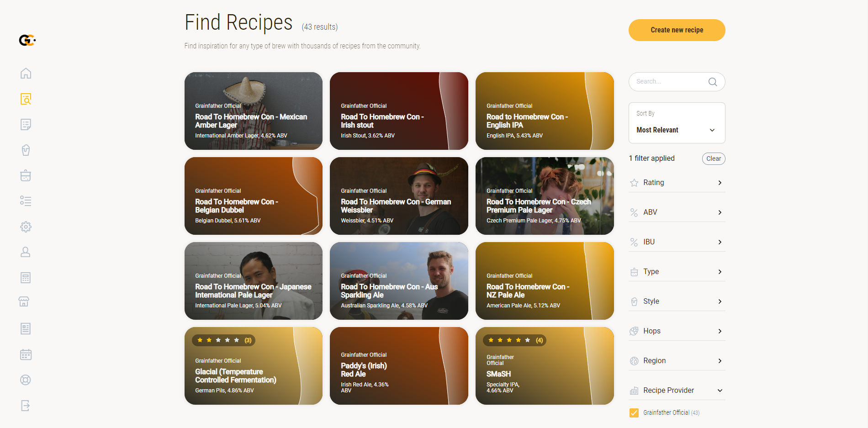The width and height of the screenshot is (868, 428).
Task: Uncheck the Grainfather Official checkbox
Action: point(634,413)
